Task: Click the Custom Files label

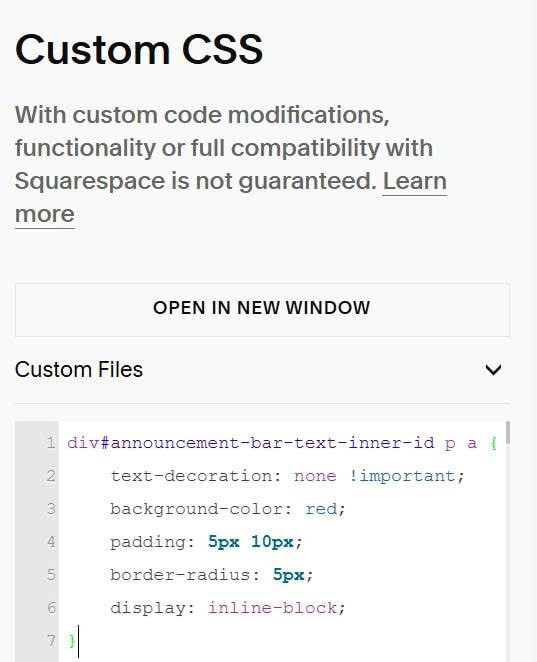Action: (x=79, y=369)
